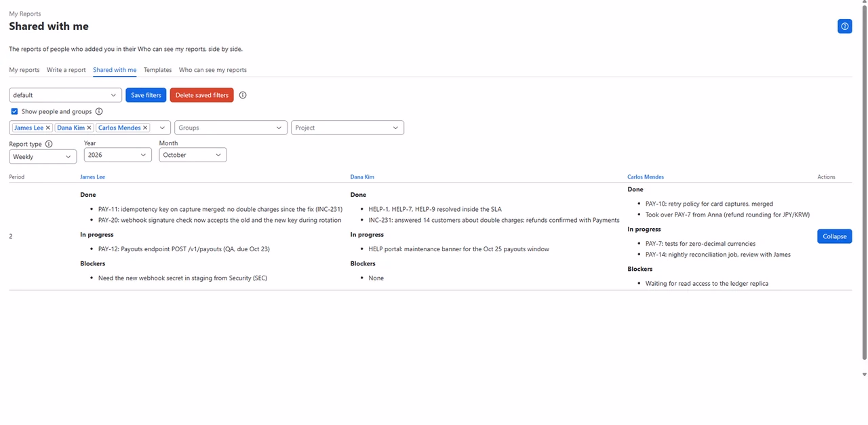Remove Carlos Mendes chip from people filter
Screen dimensions: 868x425
pyautogui.click(x=145, y=128)
